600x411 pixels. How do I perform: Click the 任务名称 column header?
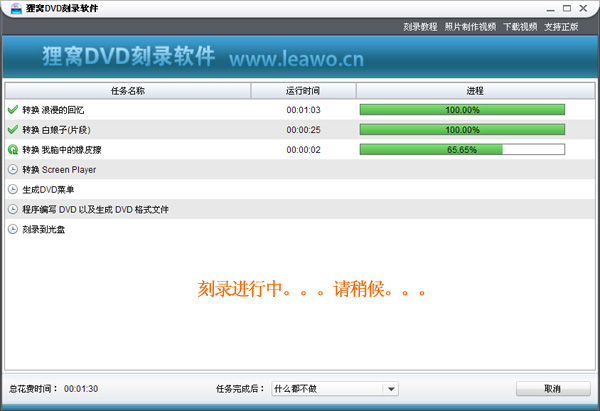[128, 91]
